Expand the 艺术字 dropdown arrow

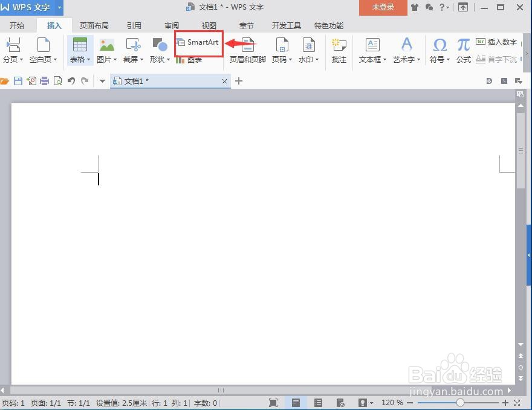[x=418, y=60]
